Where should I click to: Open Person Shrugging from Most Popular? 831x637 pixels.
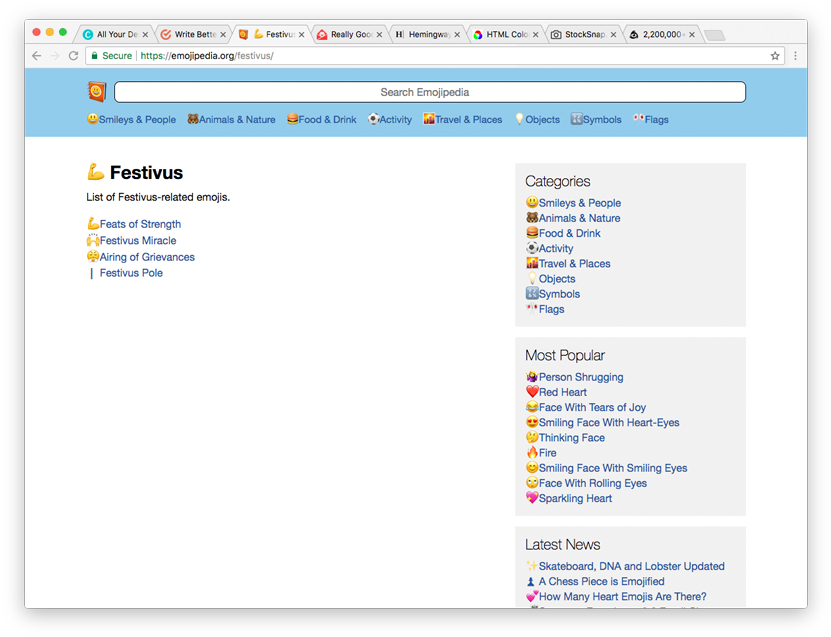tap(580, 376)
